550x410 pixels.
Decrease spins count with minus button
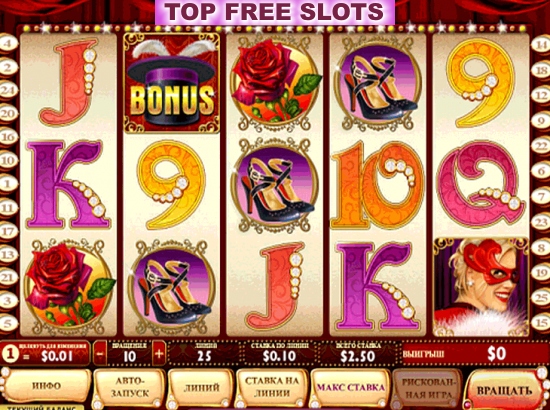point(100,354)
